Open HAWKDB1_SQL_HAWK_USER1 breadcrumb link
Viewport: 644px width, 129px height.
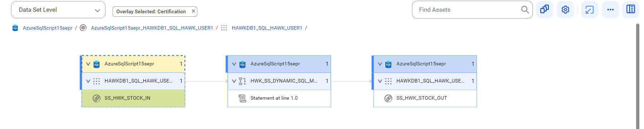(267, 28)
